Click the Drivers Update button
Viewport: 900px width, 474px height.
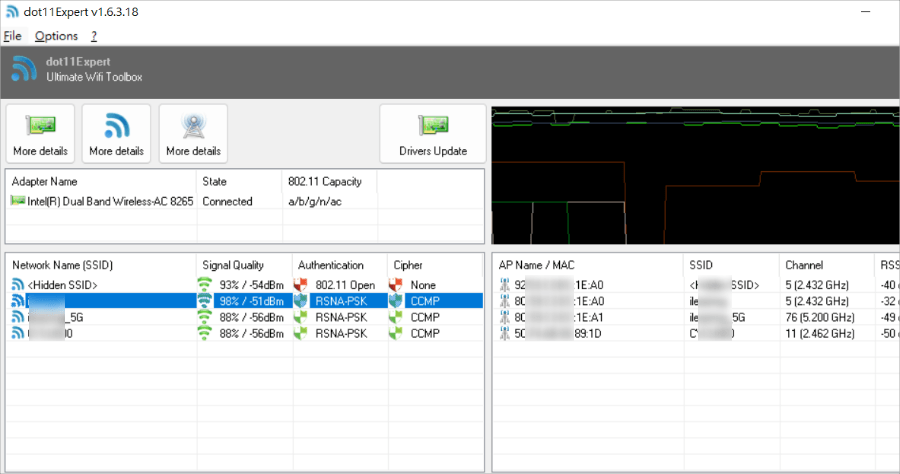pos(433,134)
